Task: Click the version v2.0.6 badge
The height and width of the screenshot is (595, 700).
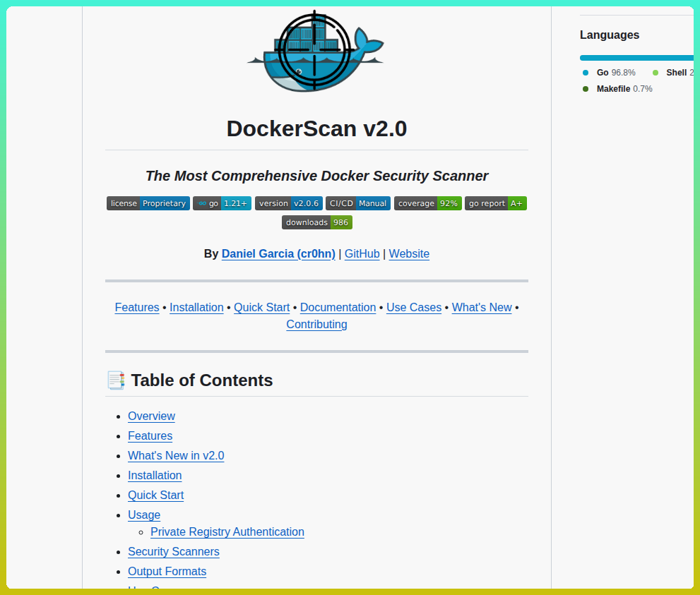Action: (289, 203)
